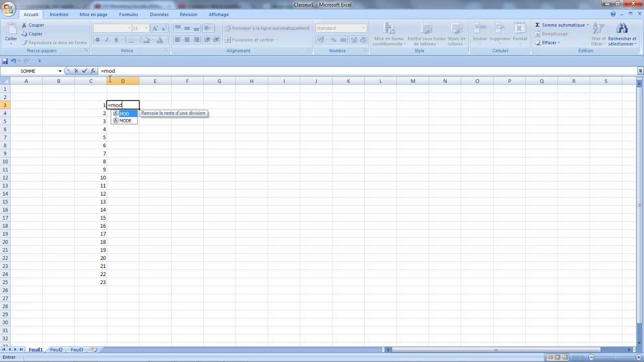Switch to sheet Feuil3

pos(77,349)
